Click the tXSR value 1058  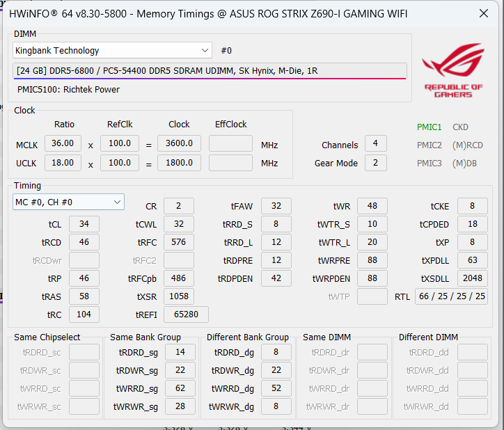click(179, 296)
